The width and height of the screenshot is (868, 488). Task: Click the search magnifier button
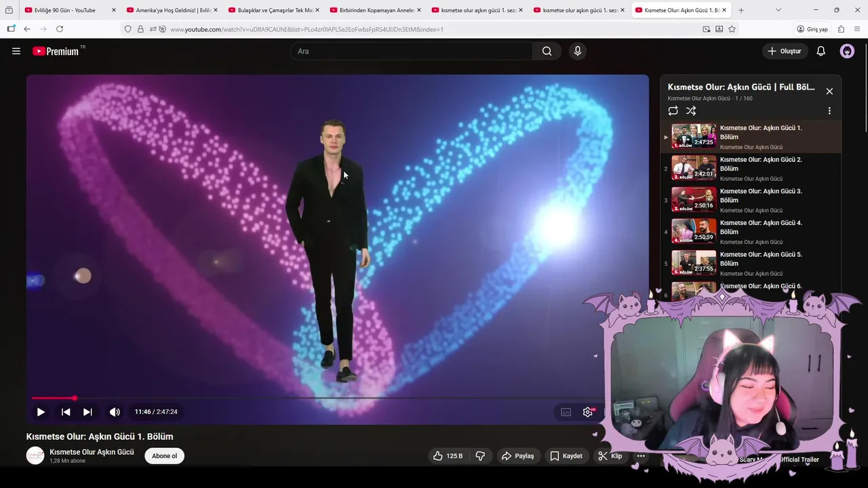tap(547, 51)
